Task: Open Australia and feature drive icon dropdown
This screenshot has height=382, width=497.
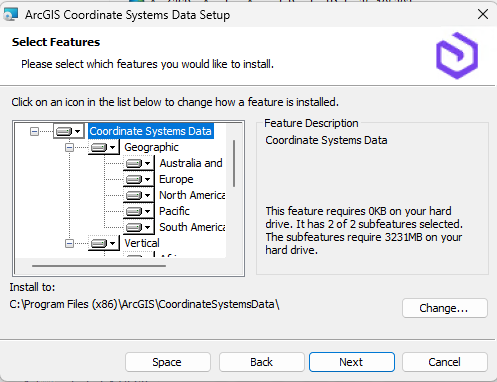Action: pyautogui.click(x=139, y=163)
